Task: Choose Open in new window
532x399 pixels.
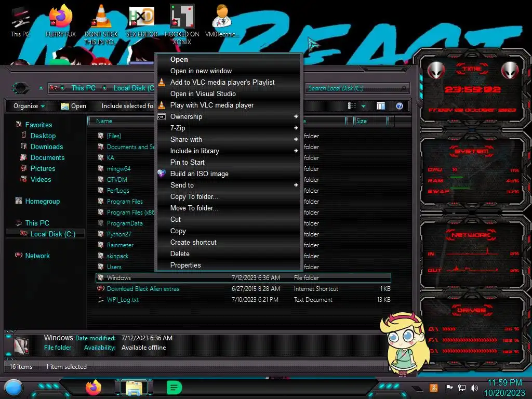Action: 229,71
